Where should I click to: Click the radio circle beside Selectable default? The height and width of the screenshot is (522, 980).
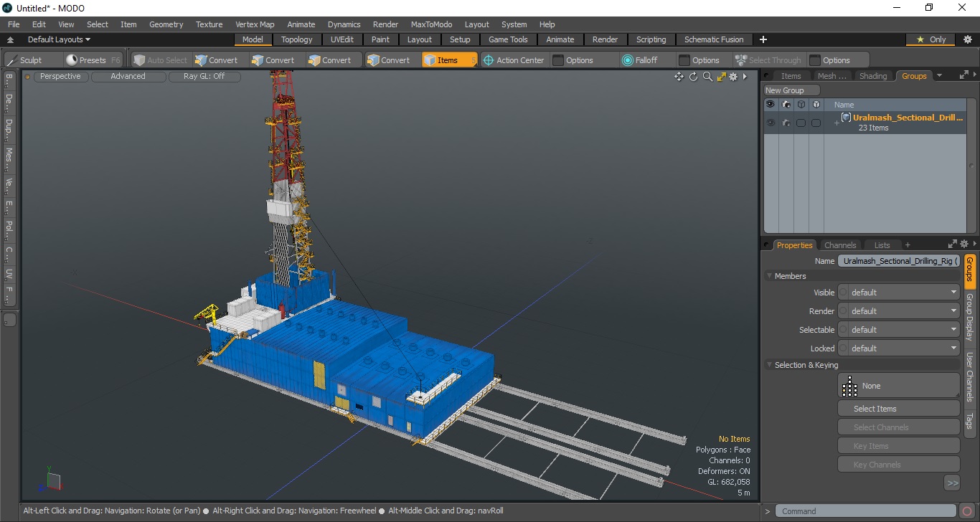(x=844, y=330)
